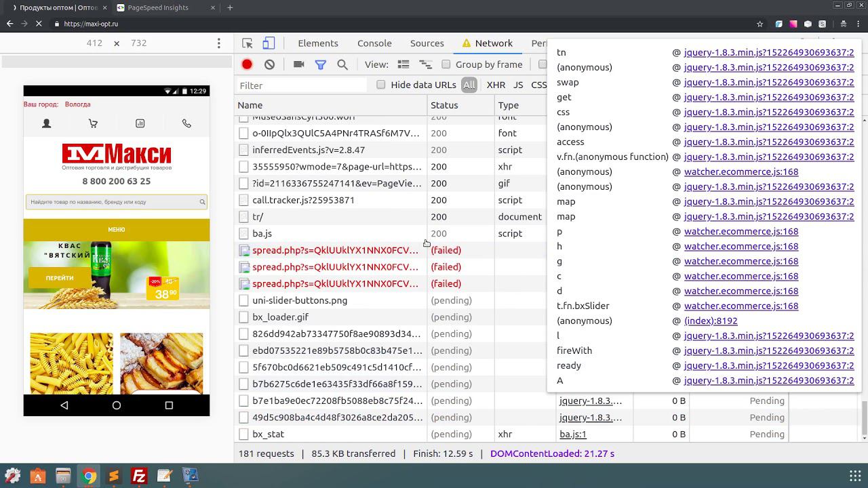Enable the Group by frame checkbox

pos(446,64)
